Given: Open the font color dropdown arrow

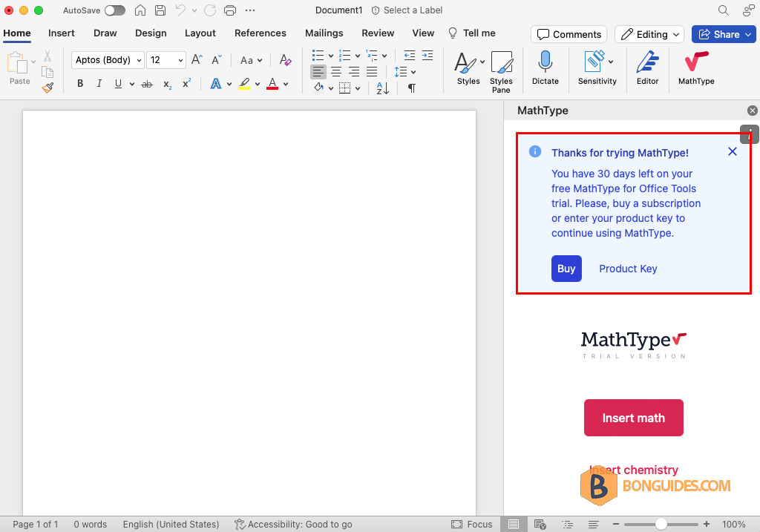Looking at the screenshot, I should 286,85.
